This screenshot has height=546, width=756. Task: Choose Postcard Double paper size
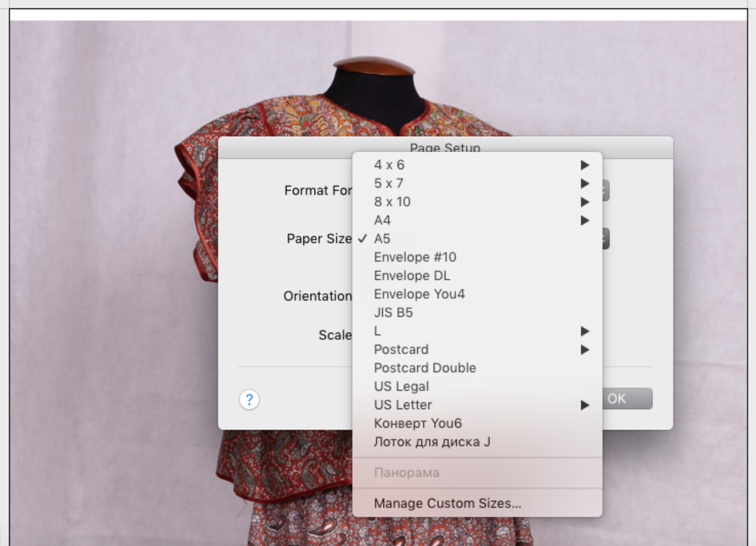pos(477,368)
